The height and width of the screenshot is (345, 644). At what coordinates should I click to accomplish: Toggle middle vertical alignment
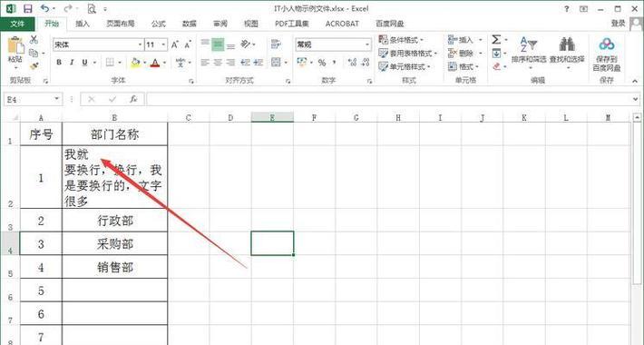218,44
